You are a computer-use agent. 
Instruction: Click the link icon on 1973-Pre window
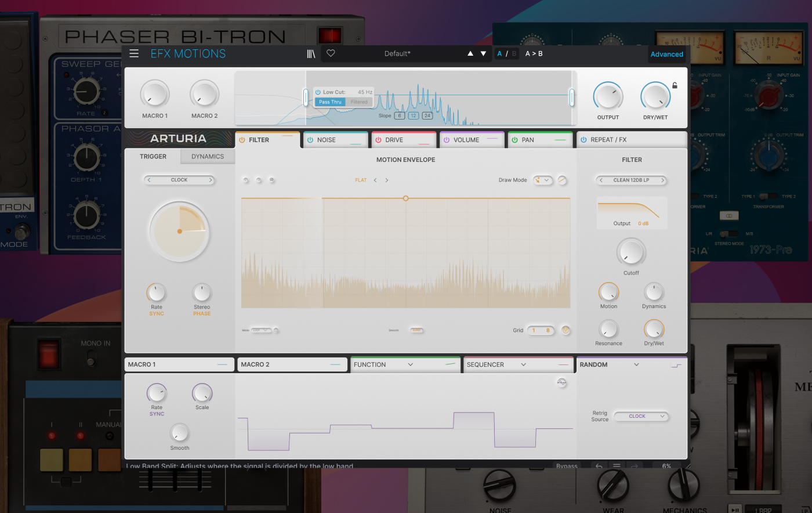pos(729,215)
